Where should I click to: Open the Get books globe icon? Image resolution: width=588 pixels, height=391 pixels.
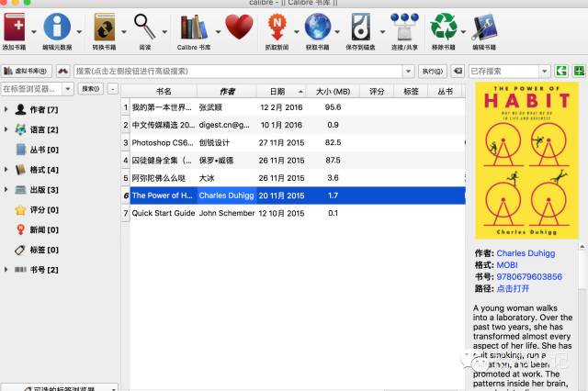(x=318, y=27)
